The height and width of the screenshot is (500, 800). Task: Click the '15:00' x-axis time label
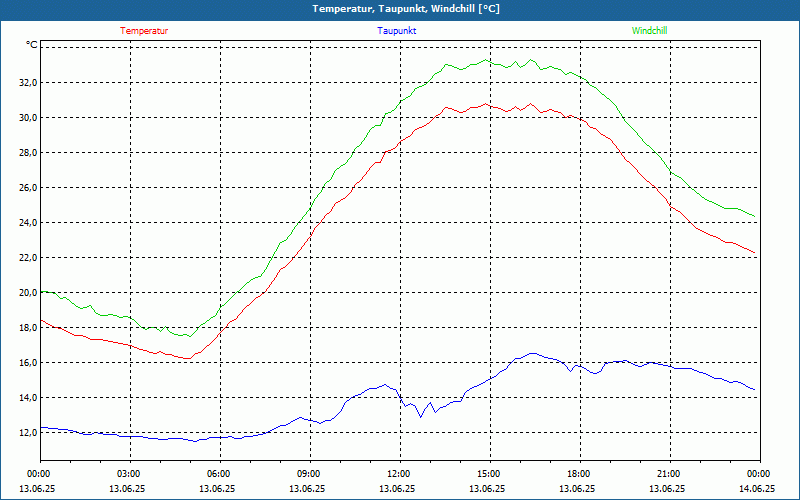(489, 474)
